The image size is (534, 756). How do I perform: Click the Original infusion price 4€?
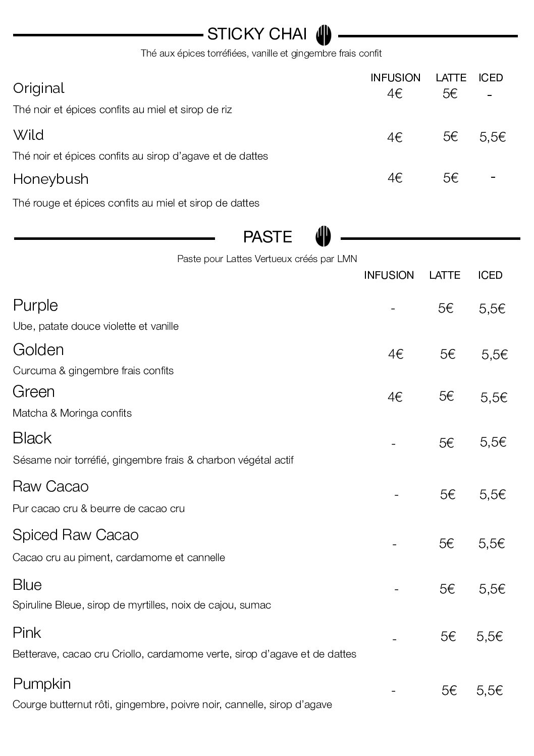pos(395,93)
